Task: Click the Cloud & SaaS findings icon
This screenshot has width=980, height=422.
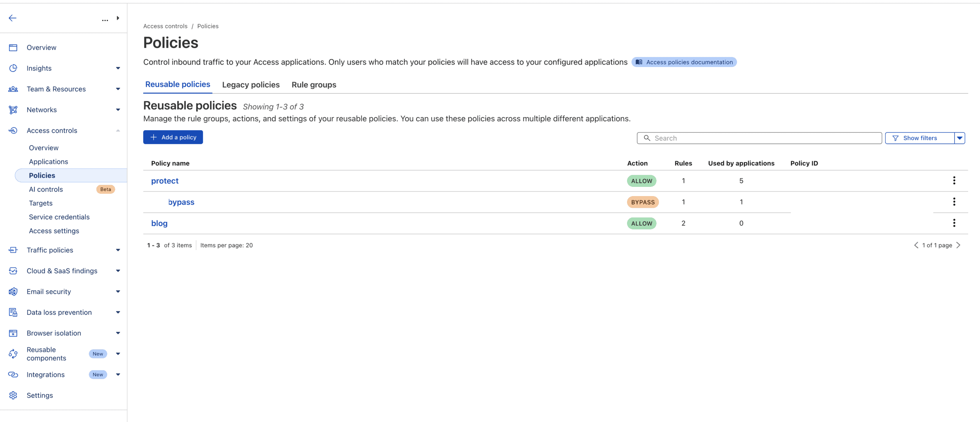Action: pos(13,271)
